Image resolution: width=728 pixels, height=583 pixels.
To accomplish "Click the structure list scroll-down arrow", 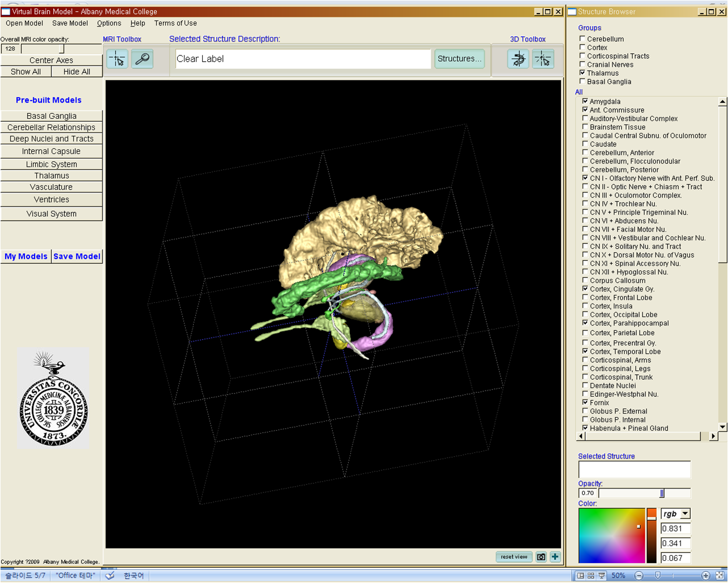I will (722, 427).
